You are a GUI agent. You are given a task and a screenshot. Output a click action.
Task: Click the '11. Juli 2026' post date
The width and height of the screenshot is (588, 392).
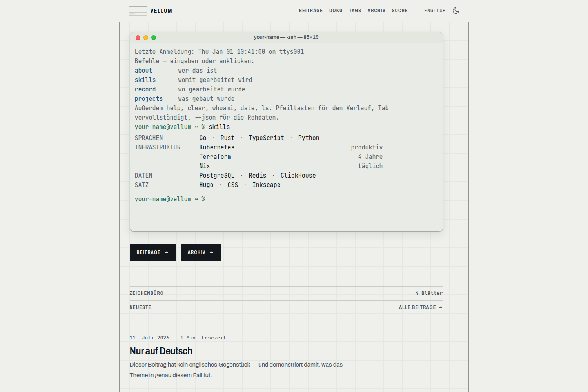149,338
